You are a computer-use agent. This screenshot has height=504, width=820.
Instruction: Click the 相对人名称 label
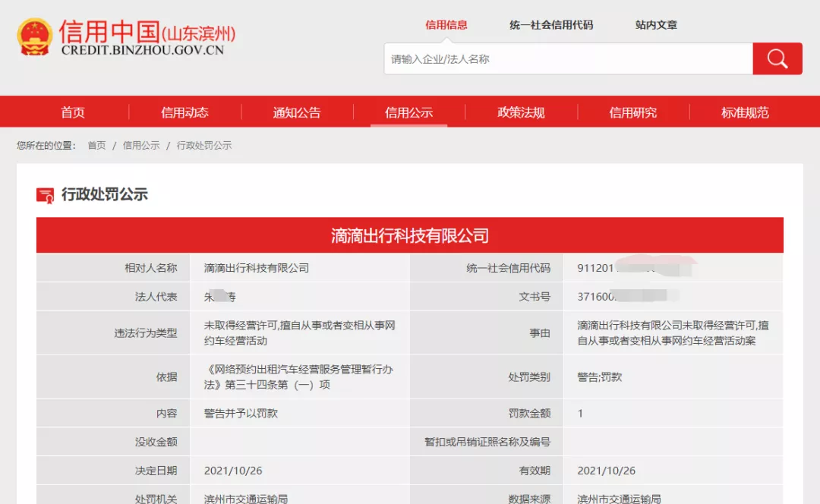pyautogui.click(x=150, y=268)
